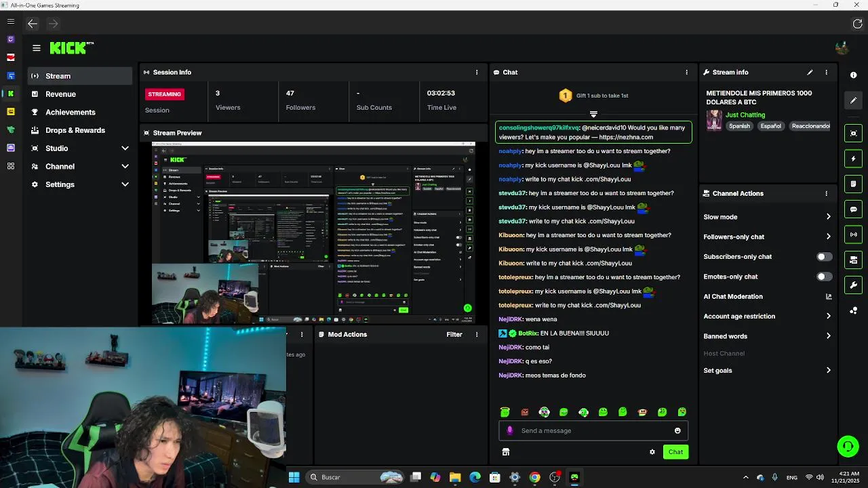The image size is (868, 488).
Task: Click the Gift 1 sub banner
Action: click(x=593, y=96)
